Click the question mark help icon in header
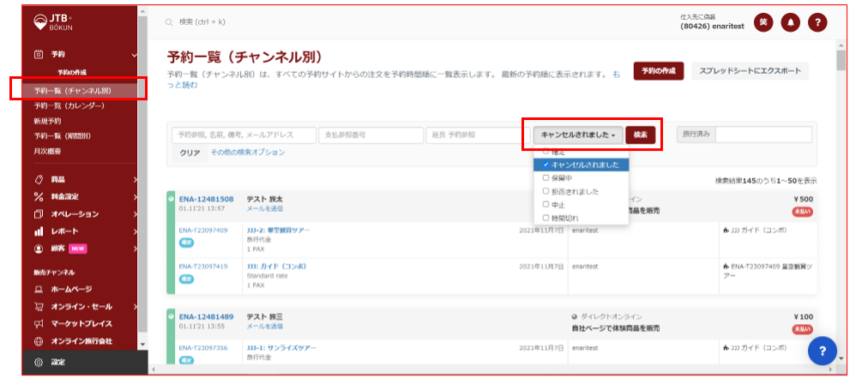The height and width of the screenshot is (384, 868). (817, 22)
